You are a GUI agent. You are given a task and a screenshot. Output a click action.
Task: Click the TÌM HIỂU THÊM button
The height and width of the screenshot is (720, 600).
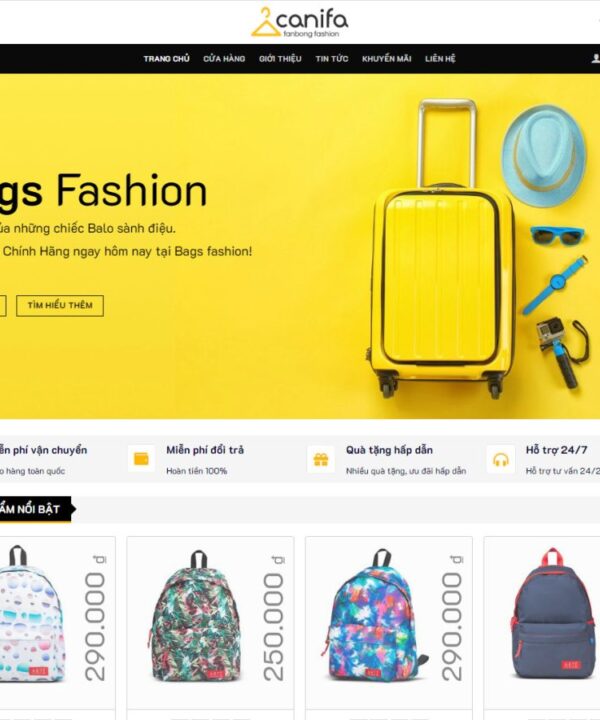60,305
